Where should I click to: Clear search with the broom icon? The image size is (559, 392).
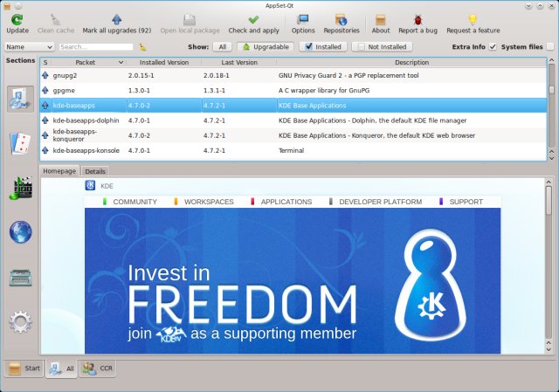(x=142, y=46)
